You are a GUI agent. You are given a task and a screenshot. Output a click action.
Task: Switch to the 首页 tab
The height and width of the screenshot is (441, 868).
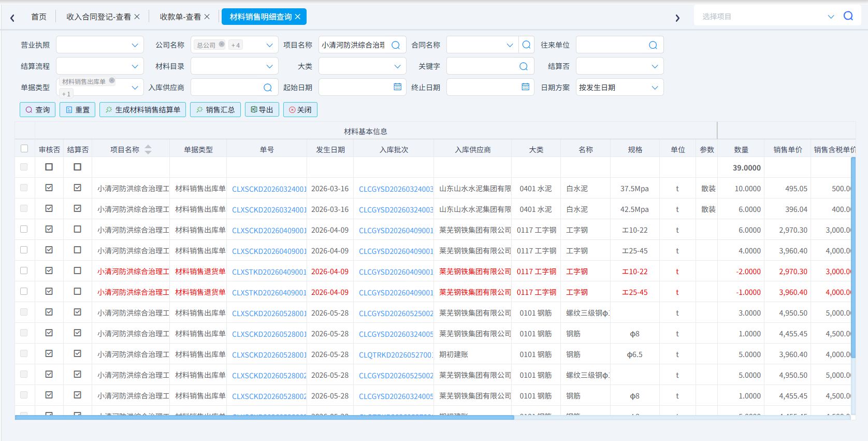39,17
